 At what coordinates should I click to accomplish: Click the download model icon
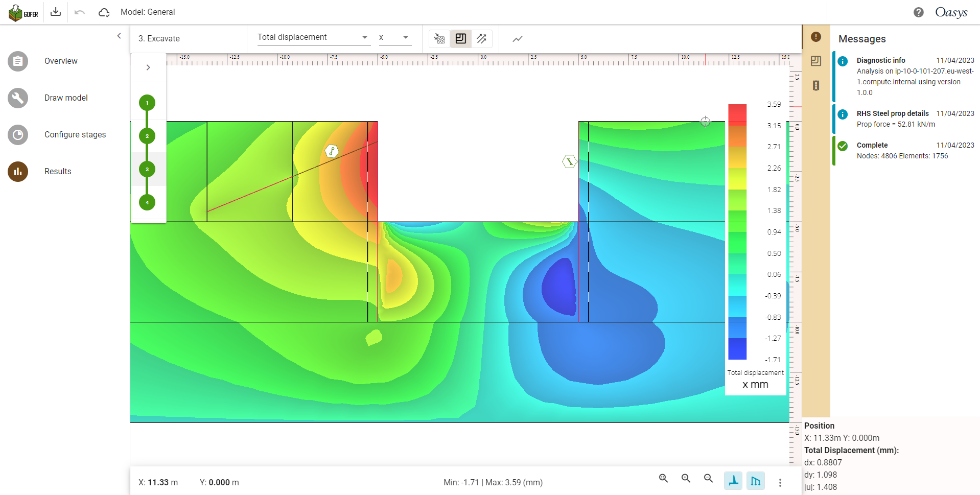point(56,12)
